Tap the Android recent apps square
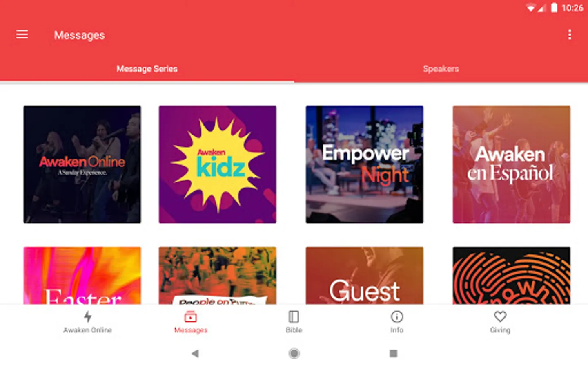Image resolution: width=588 pixels, height=368 pixels. point(393,353)
